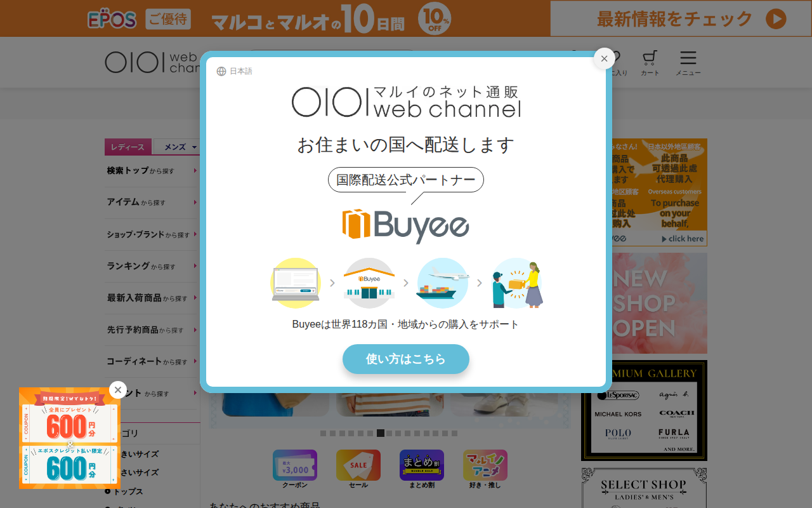Close the Buyee international shipping popup
This screenshot has width=812, height=508.
(x=604, y=58)
